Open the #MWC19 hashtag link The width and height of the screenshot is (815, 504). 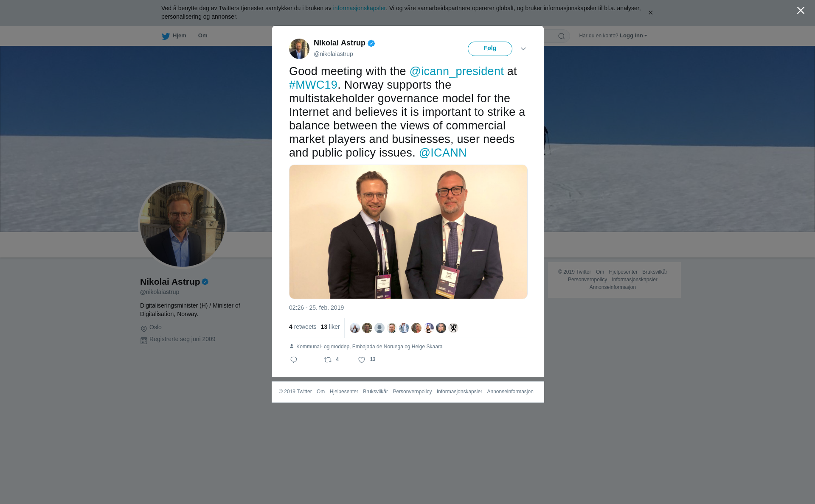tap(313, 85)
